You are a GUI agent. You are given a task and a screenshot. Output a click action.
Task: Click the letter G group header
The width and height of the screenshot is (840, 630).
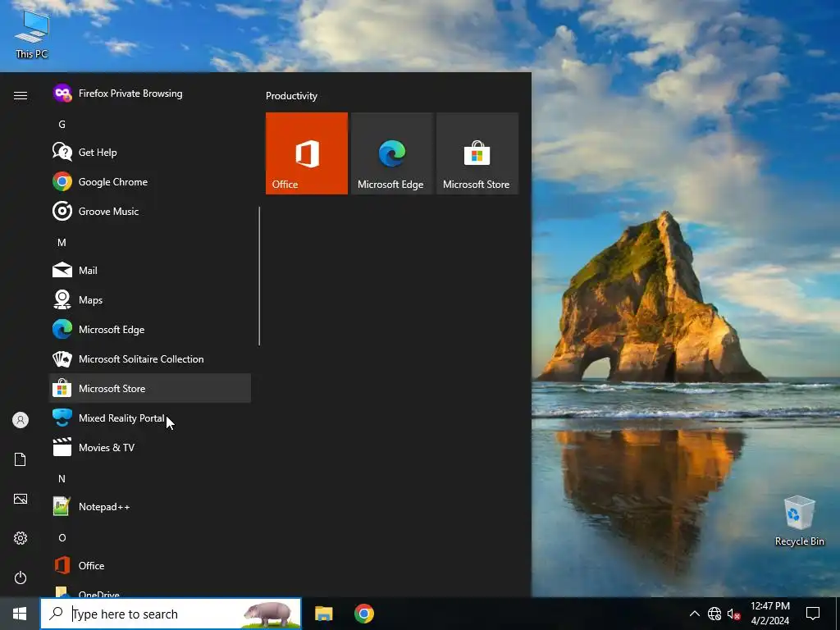pyautogui.click(x=62, y=125)
